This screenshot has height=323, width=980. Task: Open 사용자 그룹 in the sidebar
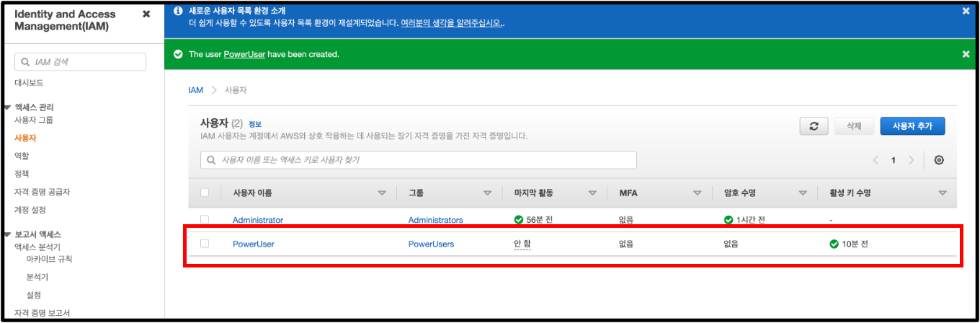(34, 120)
